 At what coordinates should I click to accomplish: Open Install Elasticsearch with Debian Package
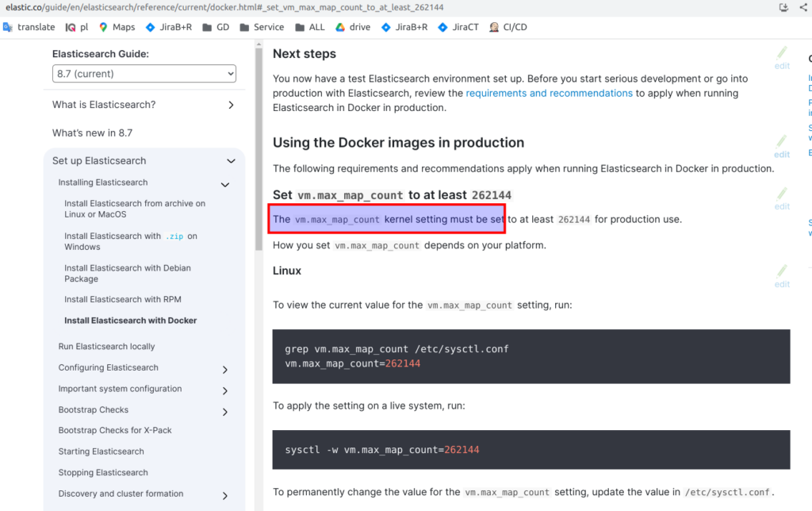[128, 273]
